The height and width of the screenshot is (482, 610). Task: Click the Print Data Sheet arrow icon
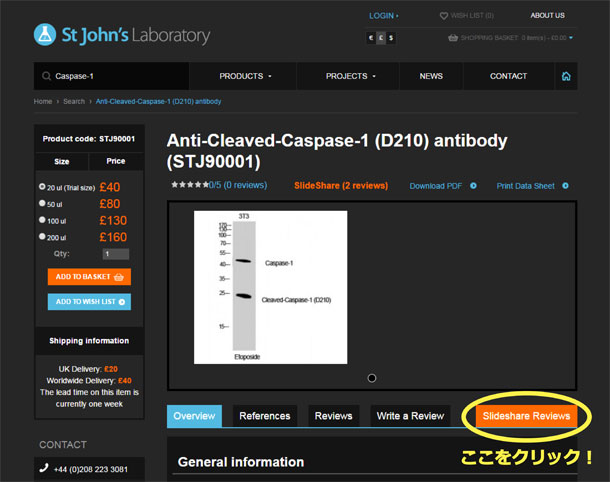[x=565, y=186]
